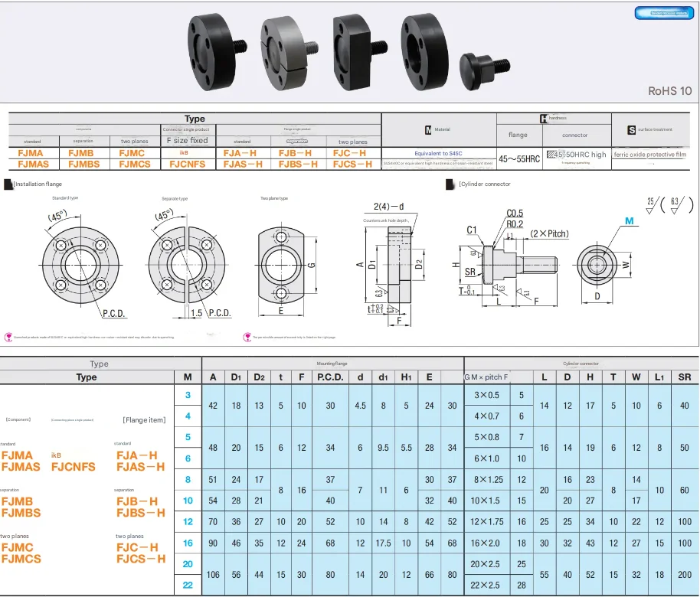Click FJCNFS in the top Type table

[x=187, y=164]
